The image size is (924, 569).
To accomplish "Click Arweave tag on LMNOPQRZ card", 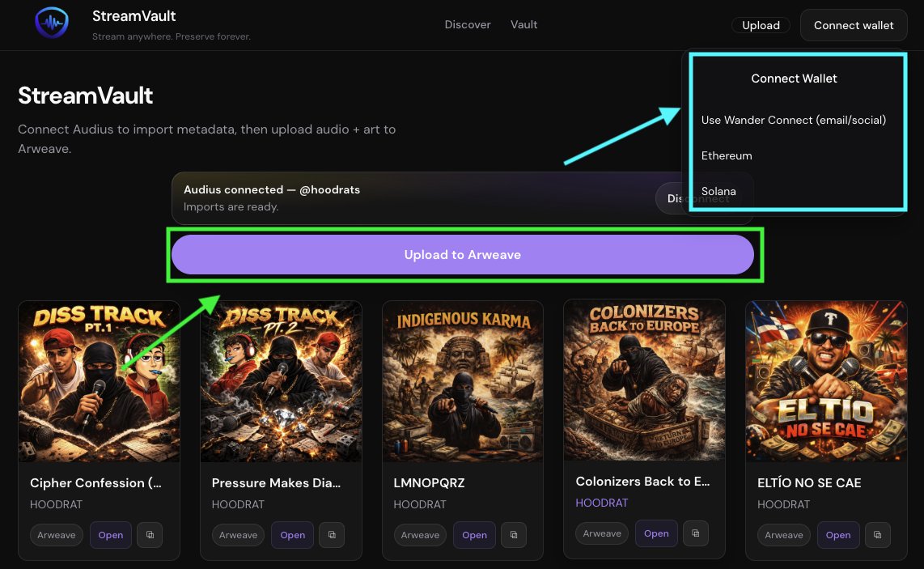I will 420,535.
